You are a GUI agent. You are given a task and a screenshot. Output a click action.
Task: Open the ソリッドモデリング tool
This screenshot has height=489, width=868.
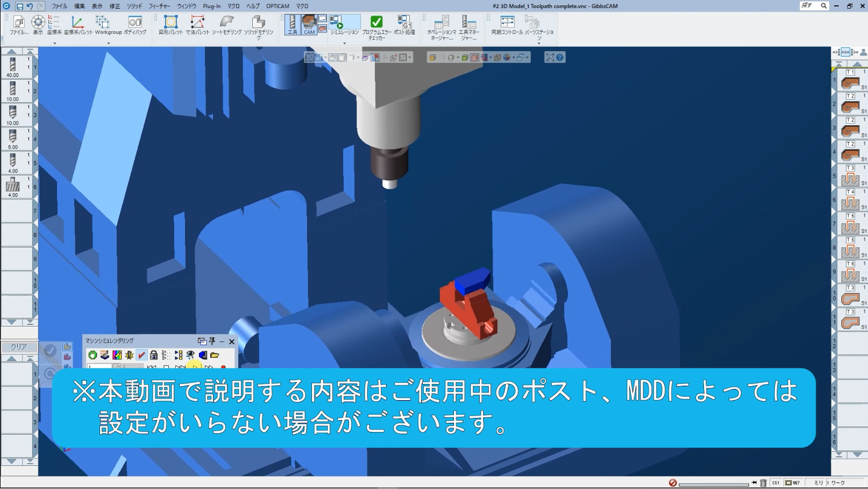tap(259, 27)
